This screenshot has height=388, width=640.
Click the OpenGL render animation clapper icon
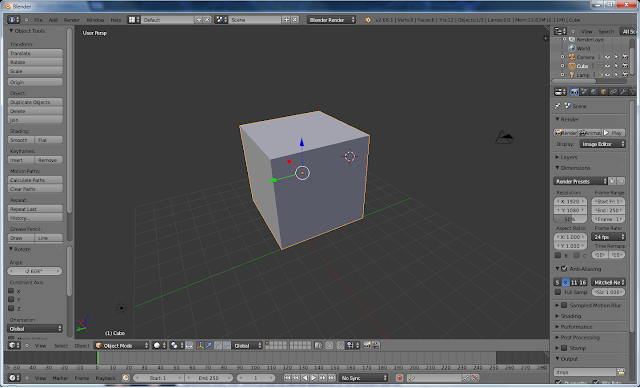tap(376, 346)
